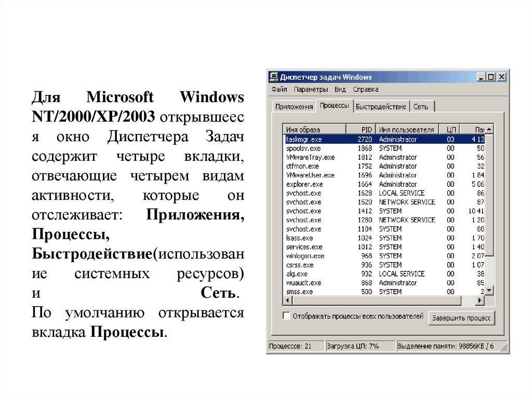Screen dimensions: 532x398
Task: Open the Параметры menu
Action: click(x=311, y=89)
